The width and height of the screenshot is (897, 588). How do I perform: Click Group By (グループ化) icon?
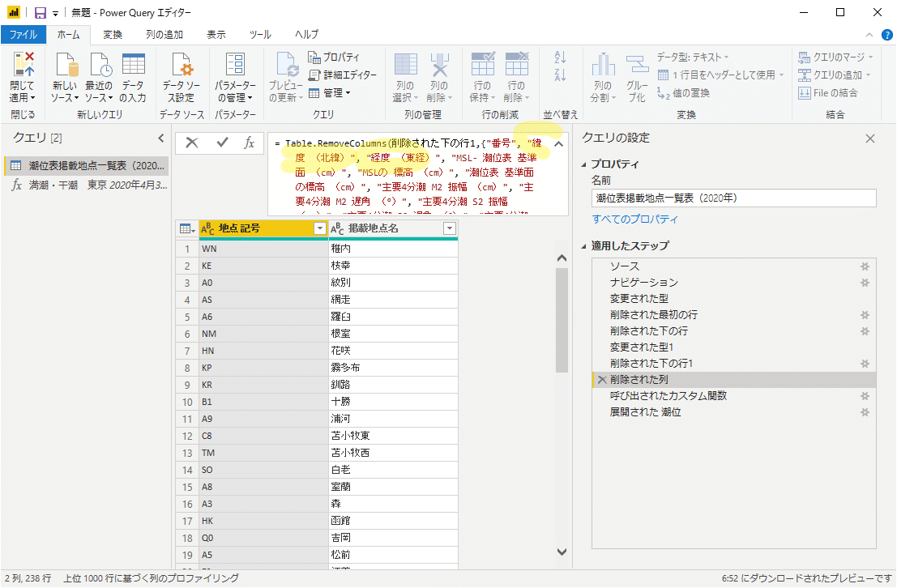(637, 64)
